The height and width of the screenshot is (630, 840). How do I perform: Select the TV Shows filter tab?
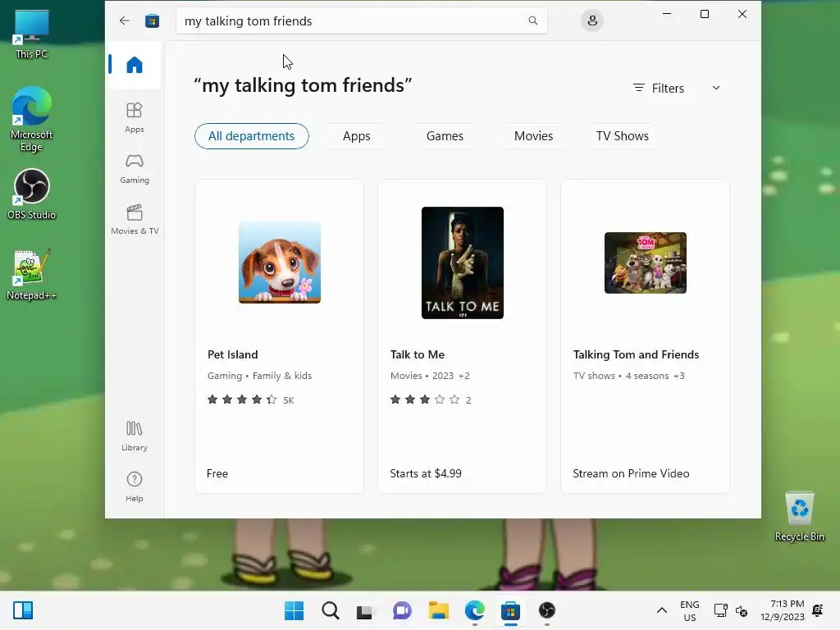[623, 136]
